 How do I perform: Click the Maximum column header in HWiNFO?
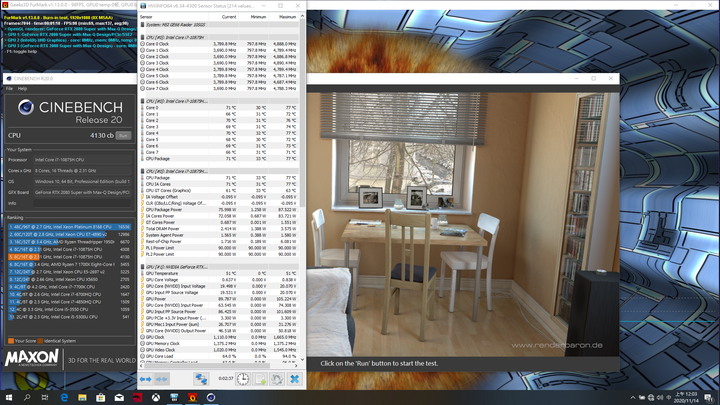[283, 17]
